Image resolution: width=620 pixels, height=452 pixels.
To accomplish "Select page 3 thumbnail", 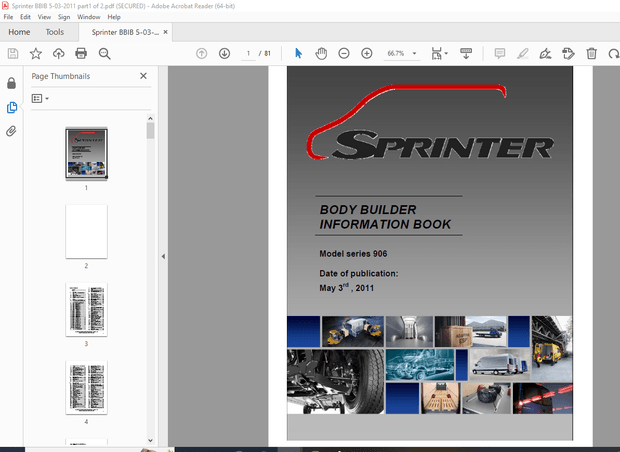I will pyautogui.click(x=86, y=310).
